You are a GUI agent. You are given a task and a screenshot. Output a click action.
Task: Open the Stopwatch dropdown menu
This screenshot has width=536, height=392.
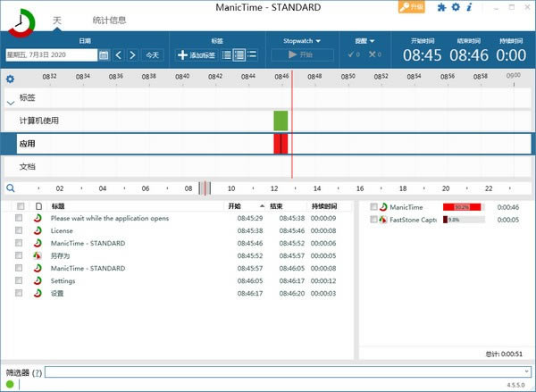click(302, 40)
